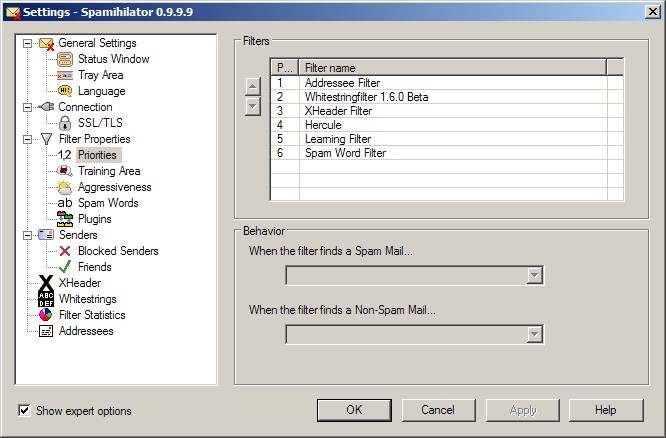Click the Tray Area icon

[65, 76]
